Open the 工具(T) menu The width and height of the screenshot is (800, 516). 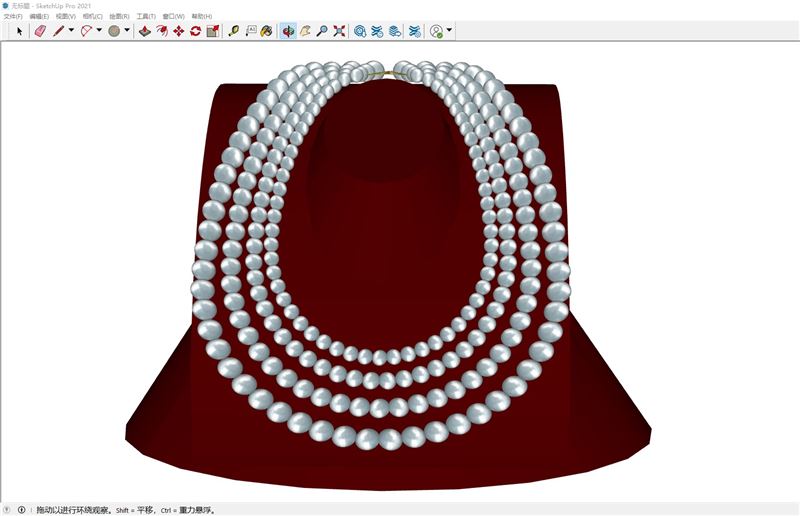pos(146,16)
